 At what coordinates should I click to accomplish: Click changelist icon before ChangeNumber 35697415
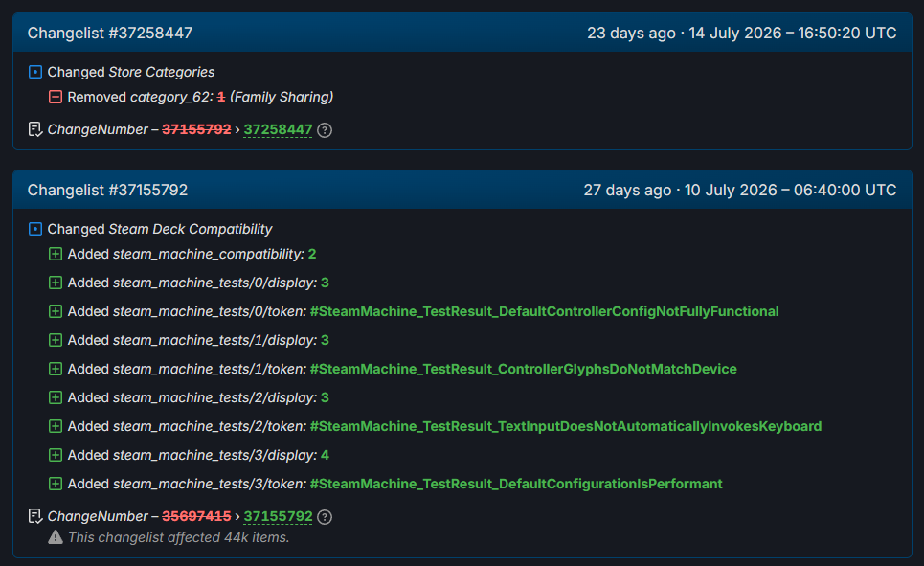pyautogui.click(x=35, y=516)
